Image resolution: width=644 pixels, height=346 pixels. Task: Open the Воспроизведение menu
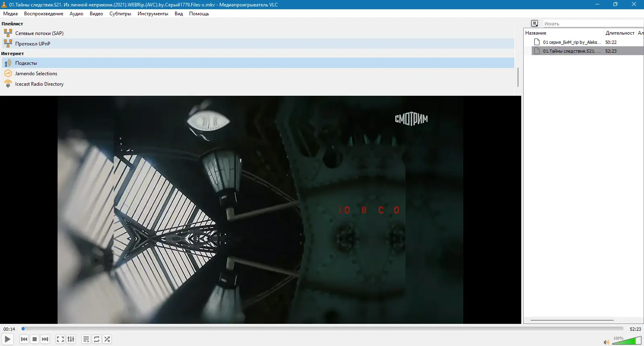[43, 14]
